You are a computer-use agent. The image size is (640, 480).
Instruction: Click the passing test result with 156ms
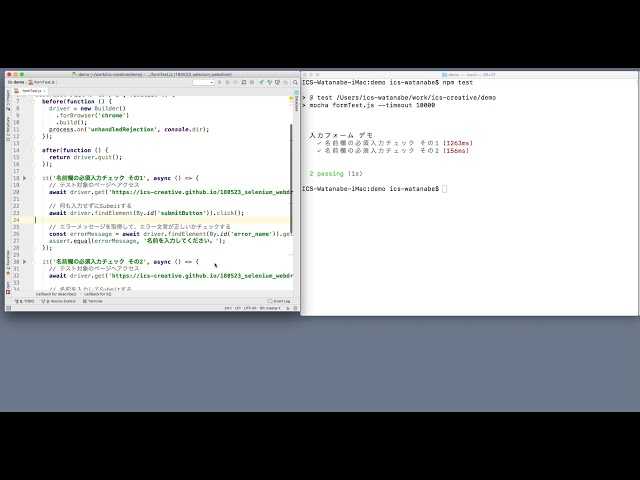click(x=393, y=151)
